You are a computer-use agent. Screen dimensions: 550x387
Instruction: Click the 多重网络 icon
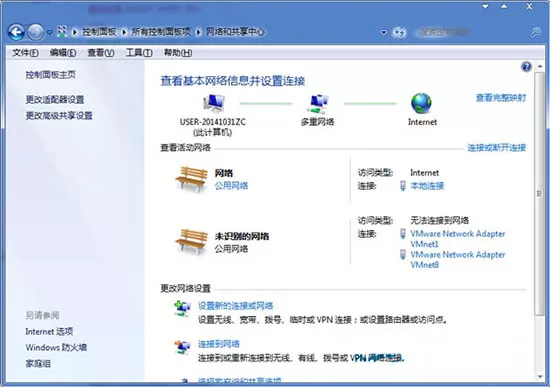tap(318, 104)
